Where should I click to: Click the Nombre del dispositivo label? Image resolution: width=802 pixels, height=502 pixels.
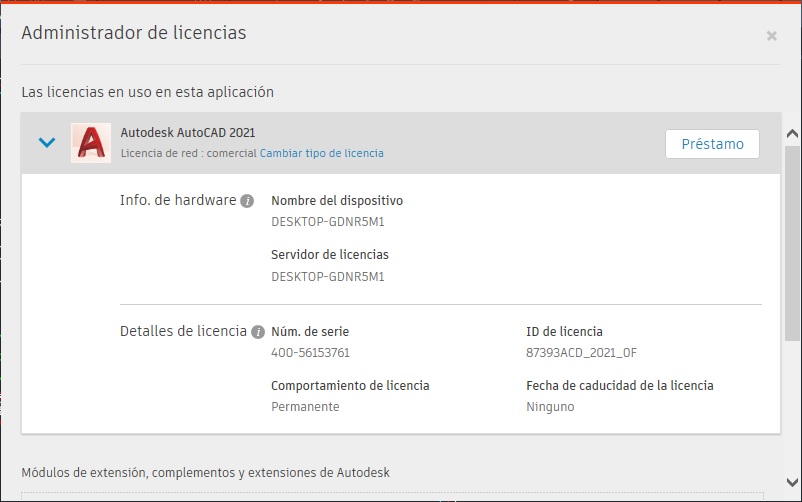[x=337, y=201]
